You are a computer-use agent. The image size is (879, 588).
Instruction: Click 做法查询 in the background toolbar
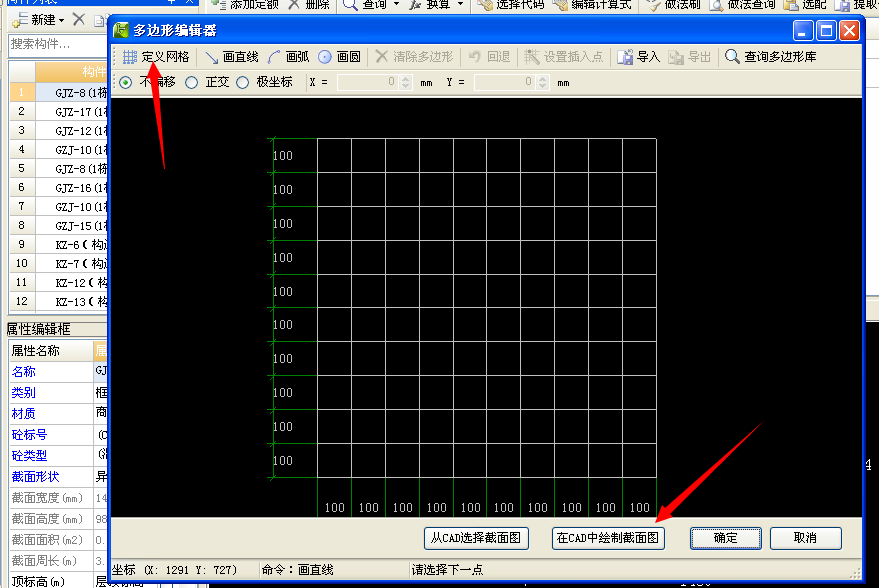point(742,4)
